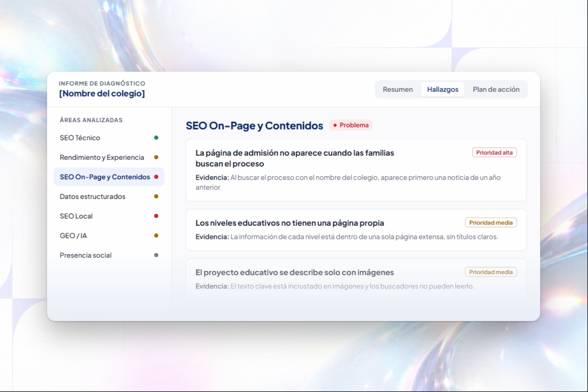Screen dimensions: 588x392
Task: Open GEO / IA area
Action: (109, 236)
